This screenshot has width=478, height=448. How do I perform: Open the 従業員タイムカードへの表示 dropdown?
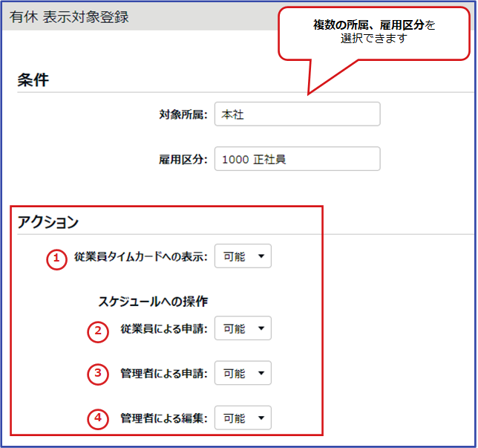(x=243, y=256)
